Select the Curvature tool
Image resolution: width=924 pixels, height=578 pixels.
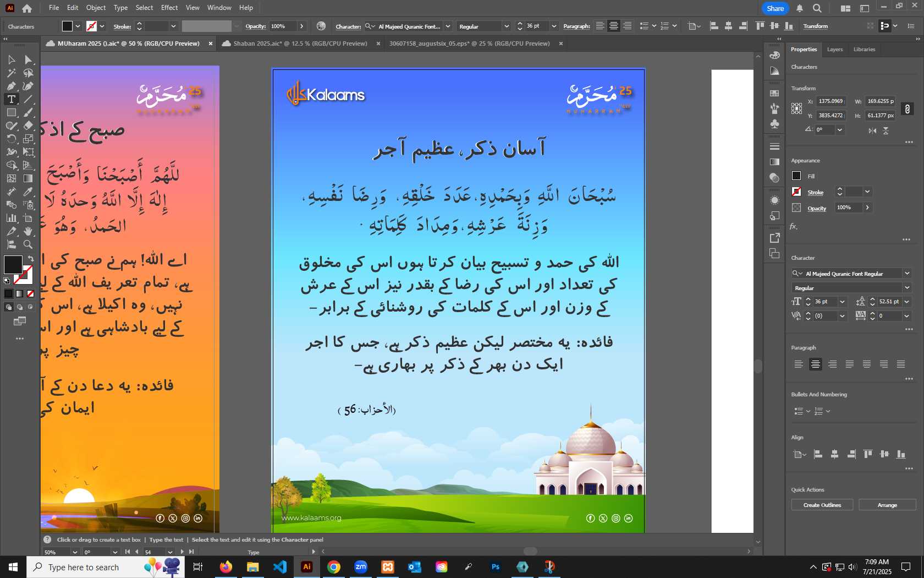pyautogui.click(x=28, y=86)
